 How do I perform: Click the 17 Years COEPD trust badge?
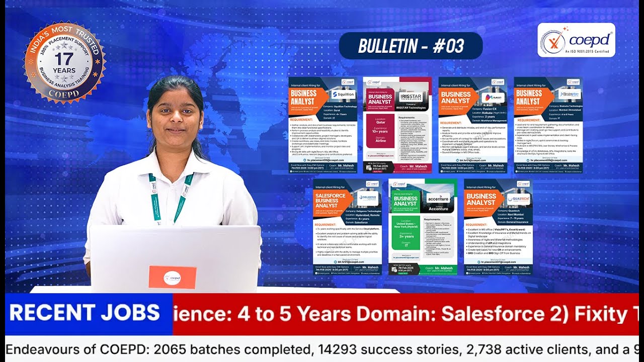tap(64, 62)
